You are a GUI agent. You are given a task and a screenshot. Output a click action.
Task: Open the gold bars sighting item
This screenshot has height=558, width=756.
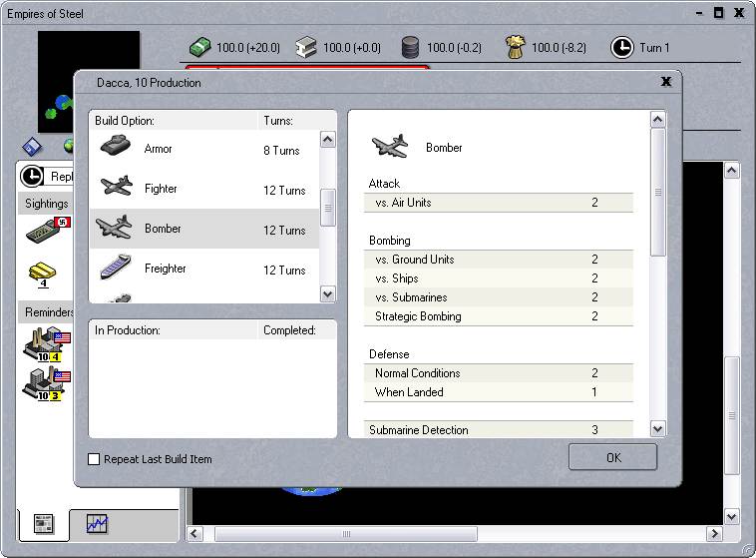click(43, 273)
